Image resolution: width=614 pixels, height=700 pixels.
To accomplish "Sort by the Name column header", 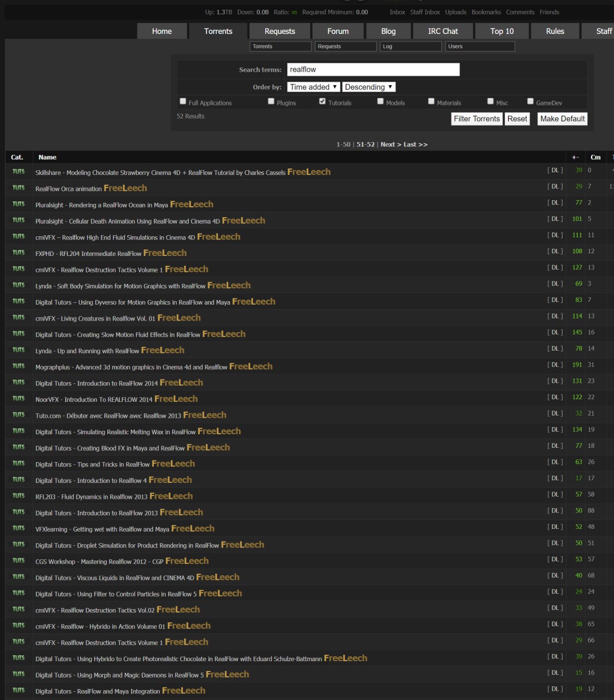I will click(x=48, y=157).
